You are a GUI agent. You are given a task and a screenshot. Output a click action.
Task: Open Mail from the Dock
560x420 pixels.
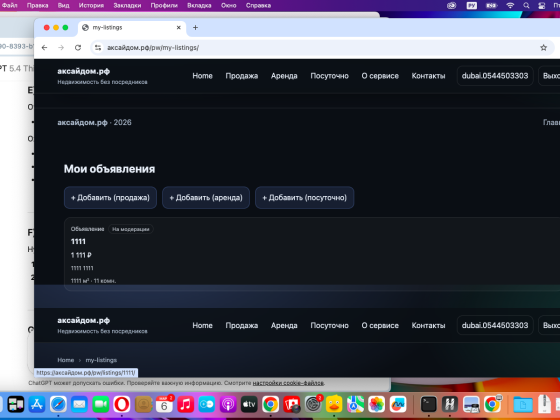tap(79, 404)
